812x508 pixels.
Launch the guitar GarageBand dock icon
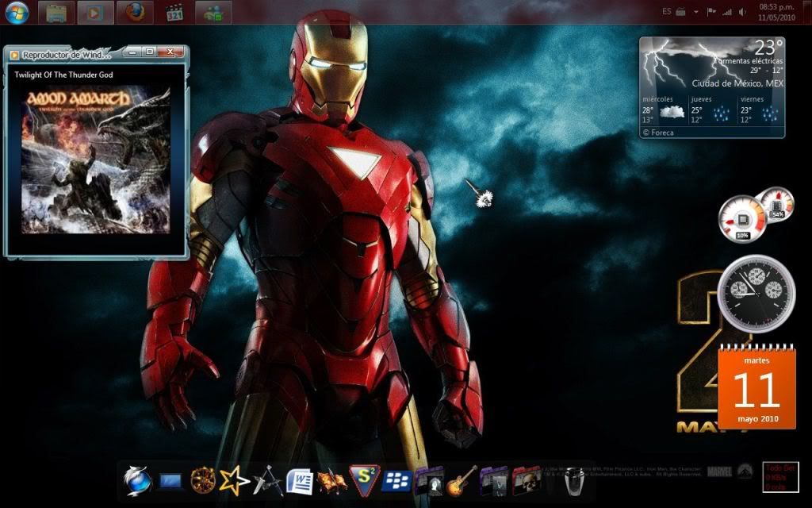tap(462, 480)
